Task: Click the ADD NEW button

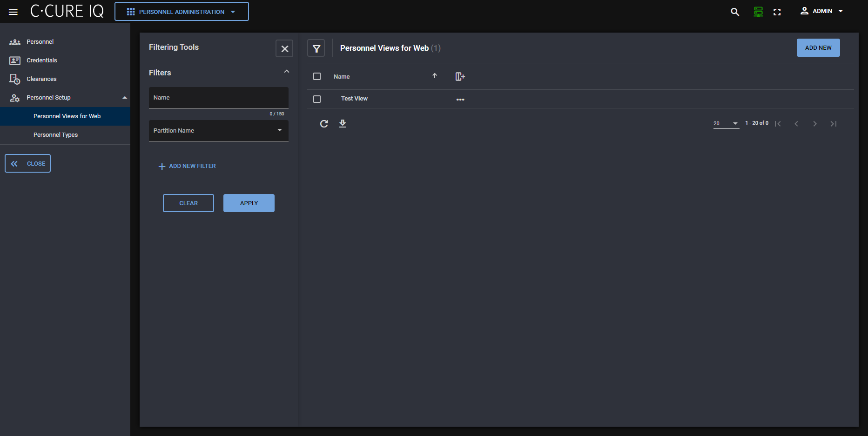Action: [x=818, y=48]
